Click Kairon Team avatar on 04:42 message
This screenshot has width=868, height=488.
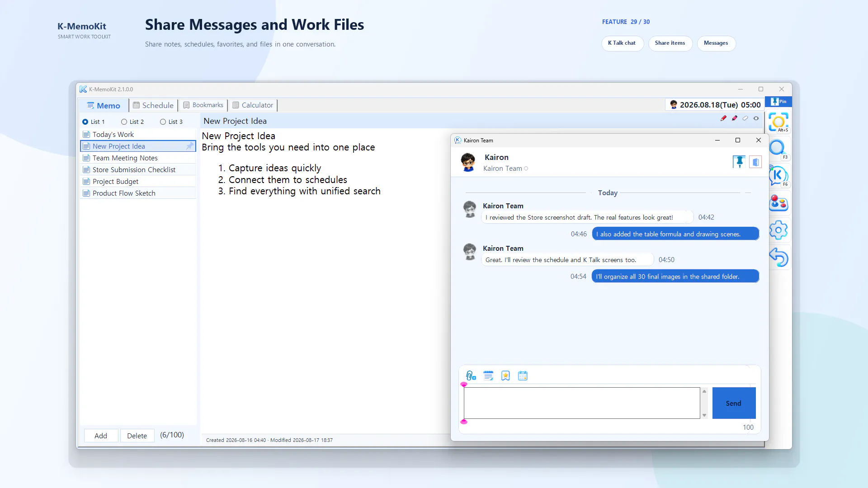470,209
